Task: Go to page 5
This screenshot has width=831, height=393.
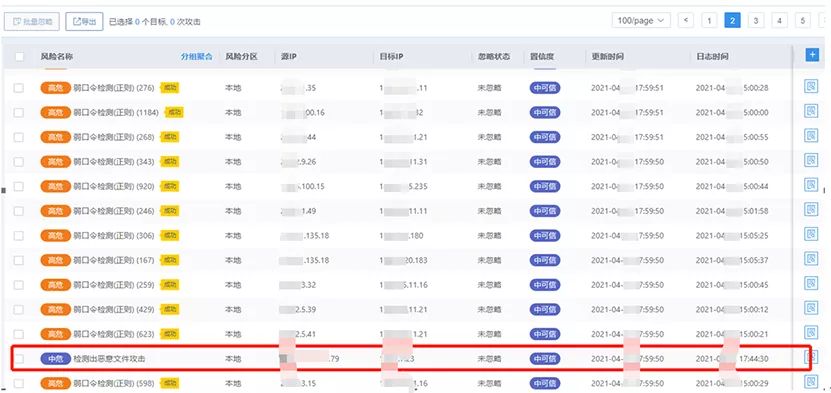Action: tap(802, 21)
